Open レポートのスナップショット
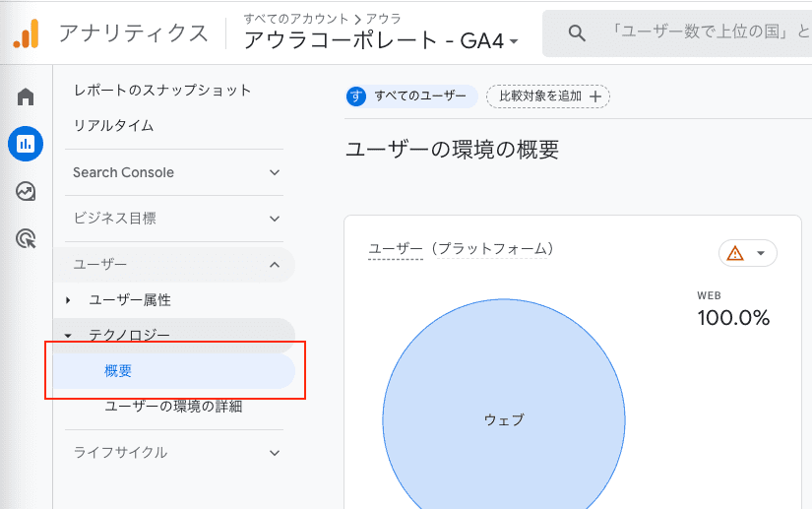Viewport: 812px width, 509px height. [162, 91]
